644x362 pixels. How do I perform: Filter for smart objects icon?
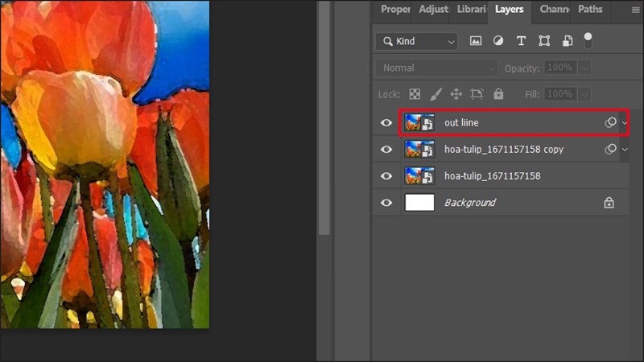[568, 41]
